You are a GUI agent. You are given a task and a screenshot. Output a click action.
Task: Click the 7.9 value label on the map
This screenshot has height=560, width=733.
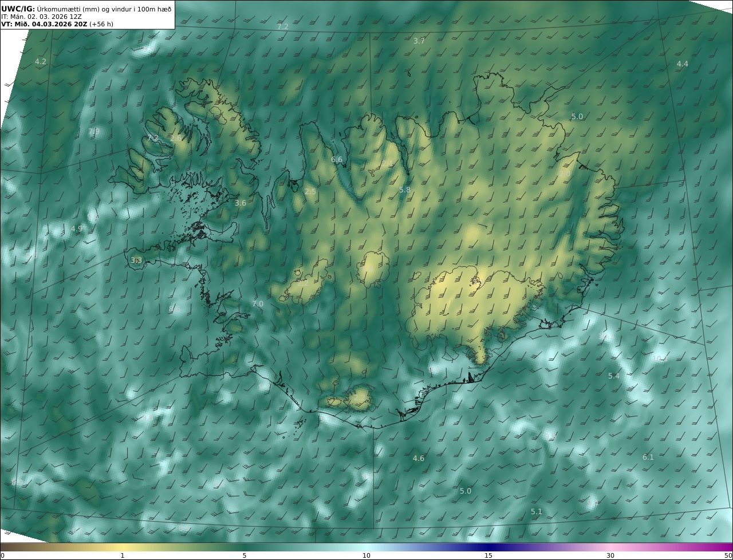point(94,132)
